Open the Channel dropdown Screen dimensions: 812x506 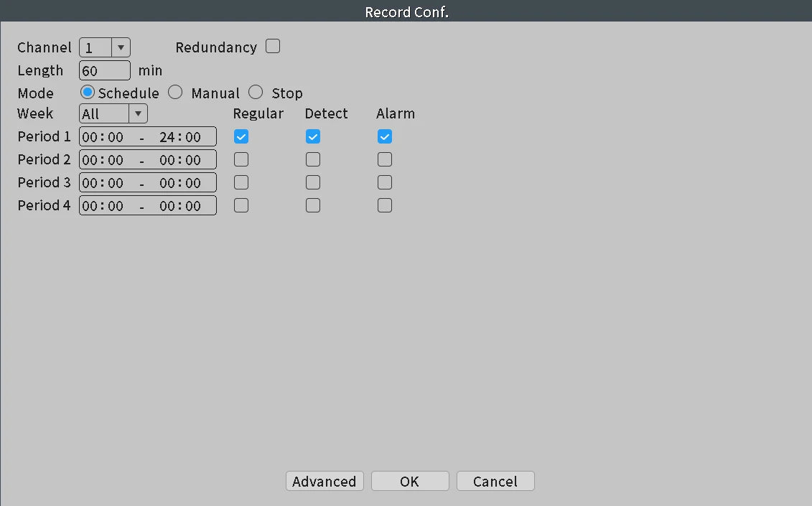click(x=105, y=47)
